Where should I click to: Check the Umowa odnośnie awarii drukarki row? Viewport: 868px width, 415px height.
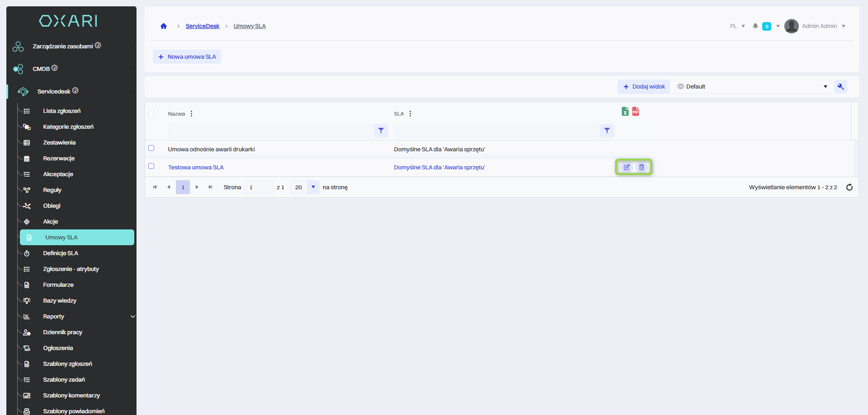[151, 148]
